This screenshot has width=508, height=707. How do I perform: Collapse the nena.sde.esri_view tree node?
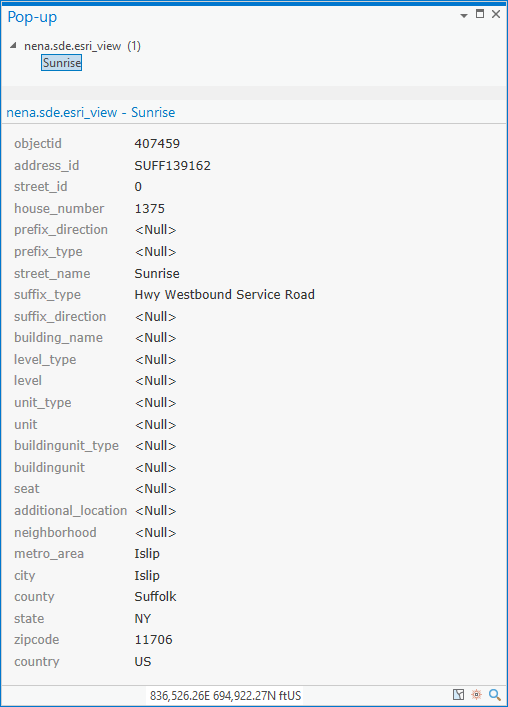pos(14,45)
